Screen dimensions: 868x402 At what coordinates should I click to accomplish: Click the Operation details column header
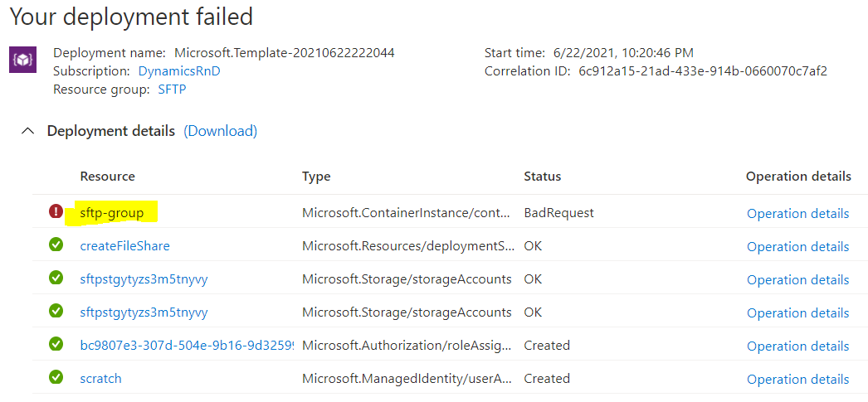798,177
